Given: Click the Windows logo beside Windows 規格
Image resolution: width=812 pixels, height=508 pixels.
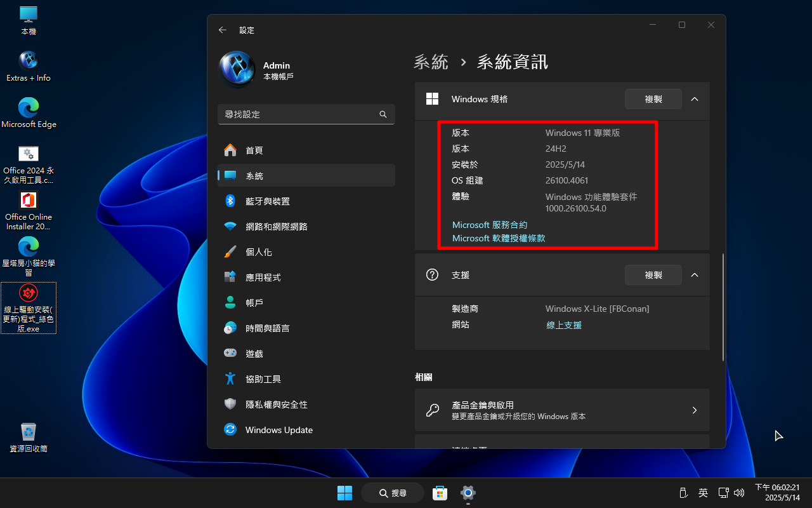Looking at the screenshot, I should (x=432, y=99).
